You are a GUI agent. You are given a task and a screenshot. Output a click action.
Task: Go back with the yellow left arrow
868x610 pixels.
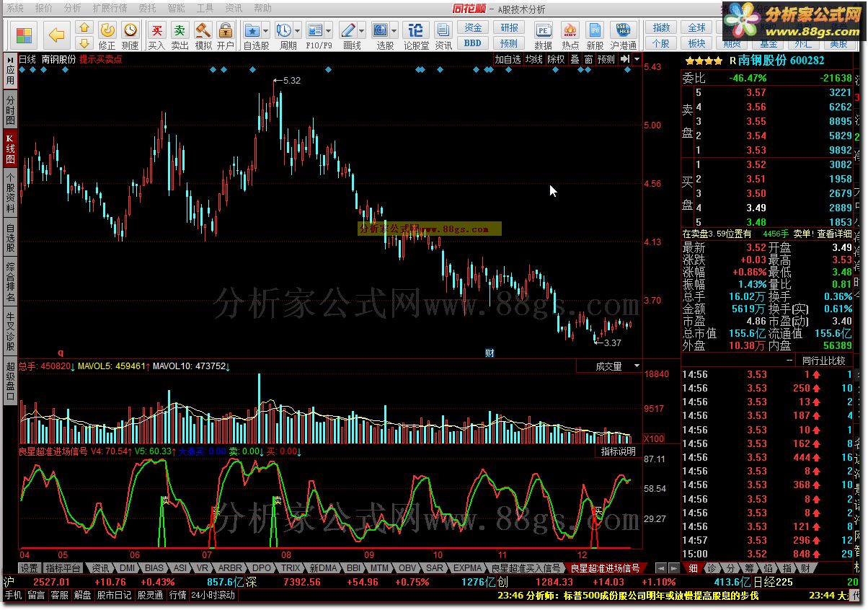56,35
